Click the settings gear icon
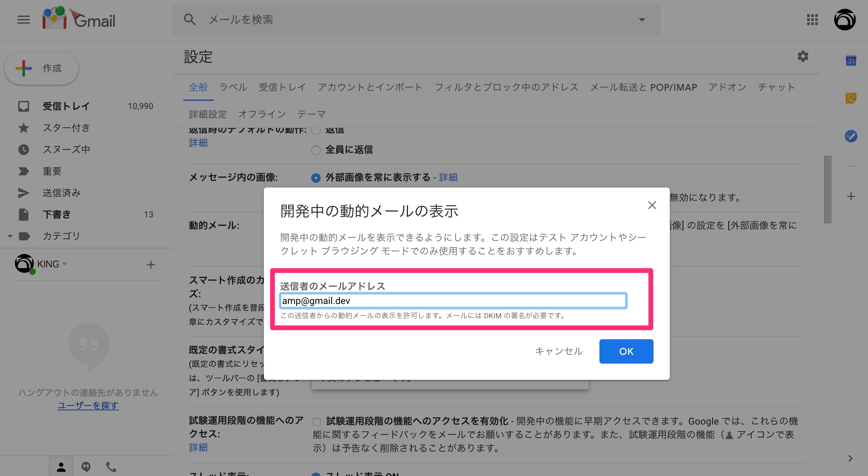 [803, 57]
